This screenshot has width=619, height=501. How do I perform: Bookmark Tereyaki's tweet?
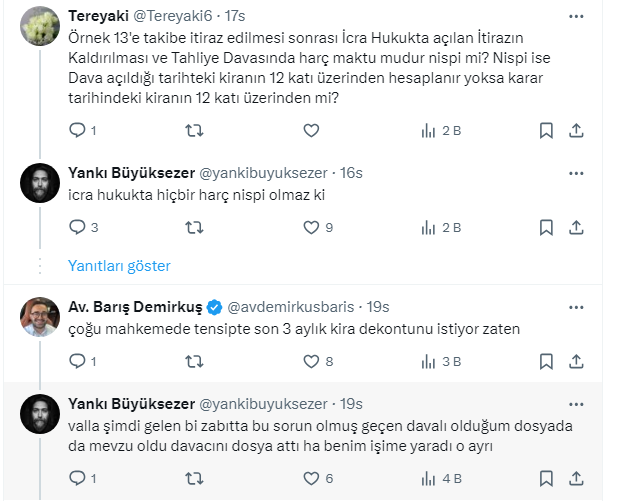[x=546, y=130]
